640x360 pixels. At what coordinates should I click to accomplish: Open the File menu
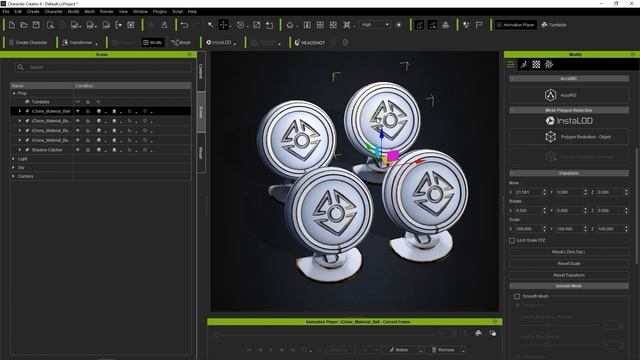coord(6,11)
